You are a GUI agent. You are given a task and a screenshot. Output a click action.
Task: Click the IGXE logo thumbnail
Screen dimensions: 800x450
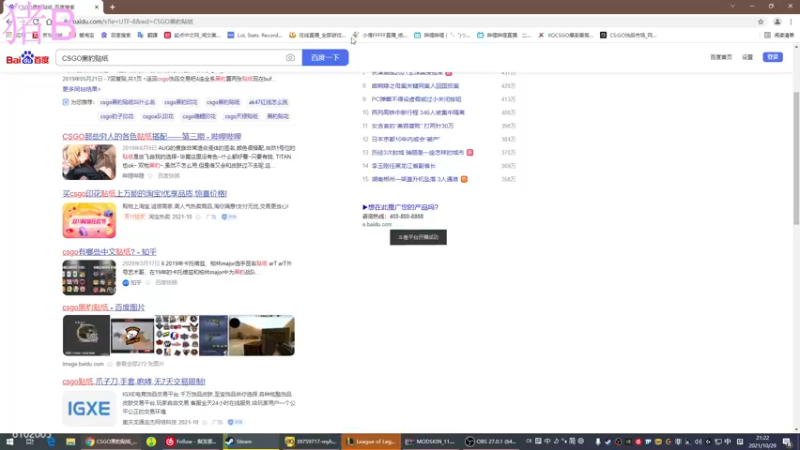pyautogui.click(x=89, y=408)
